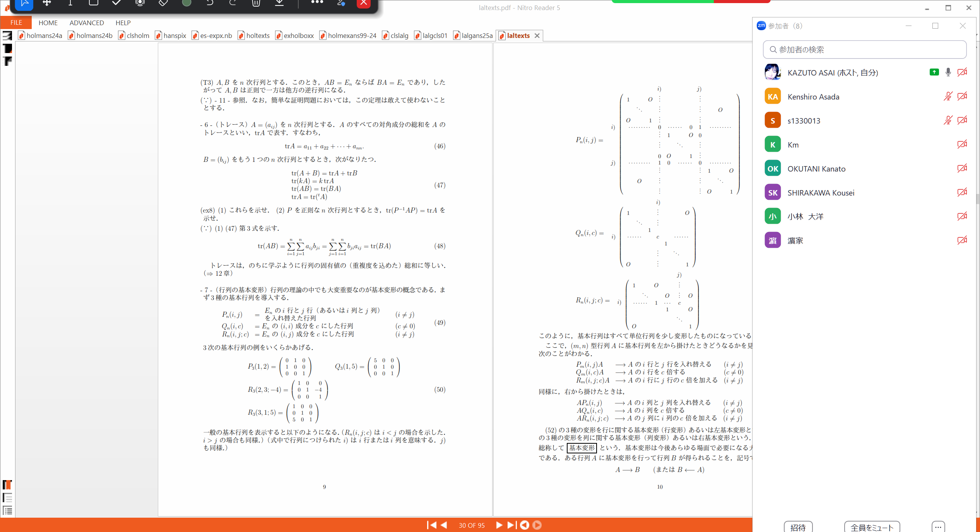The image size is (980, 532).
Task: Switch to clsholm document tab
Action: [x=134, y=36]
